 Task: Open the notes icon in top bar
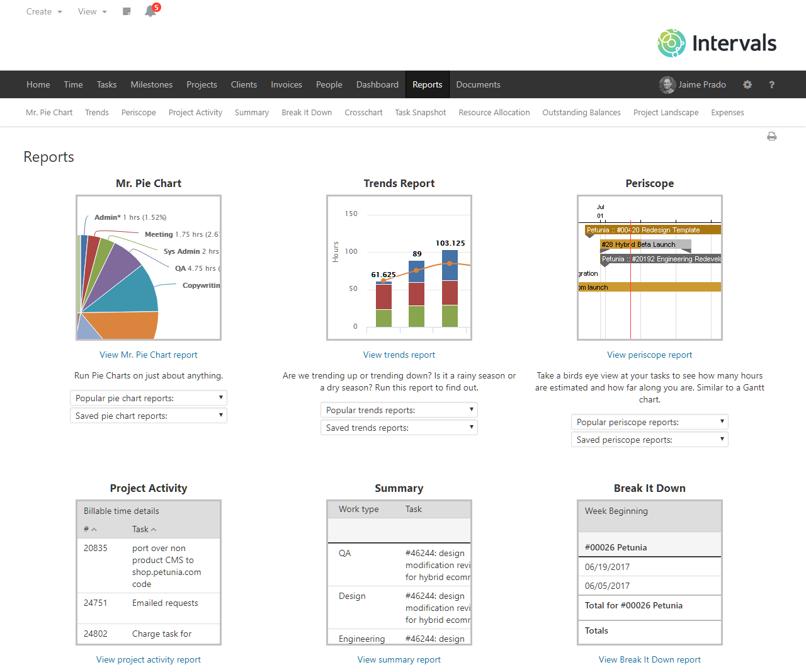[127, 11]
